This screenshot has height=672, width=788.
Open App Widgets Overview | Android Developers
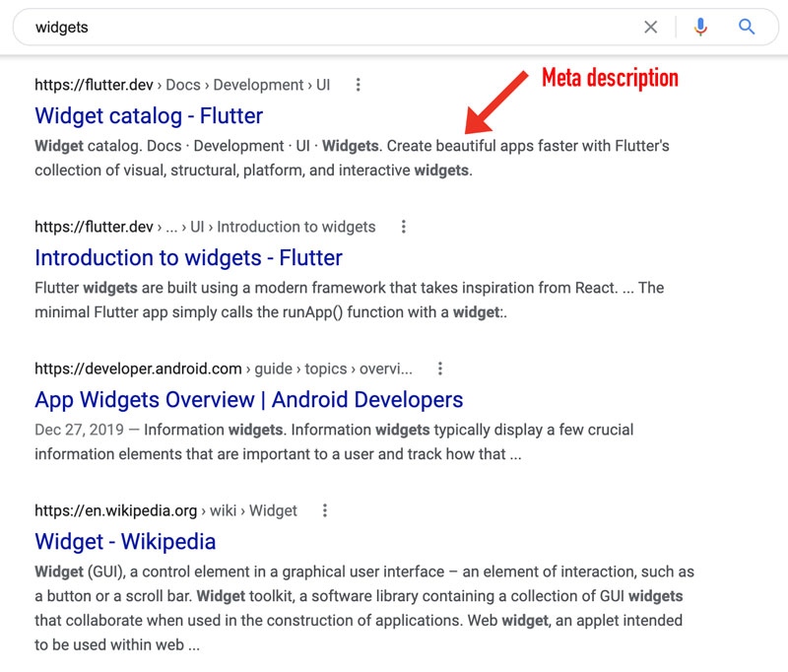[248, 399]
